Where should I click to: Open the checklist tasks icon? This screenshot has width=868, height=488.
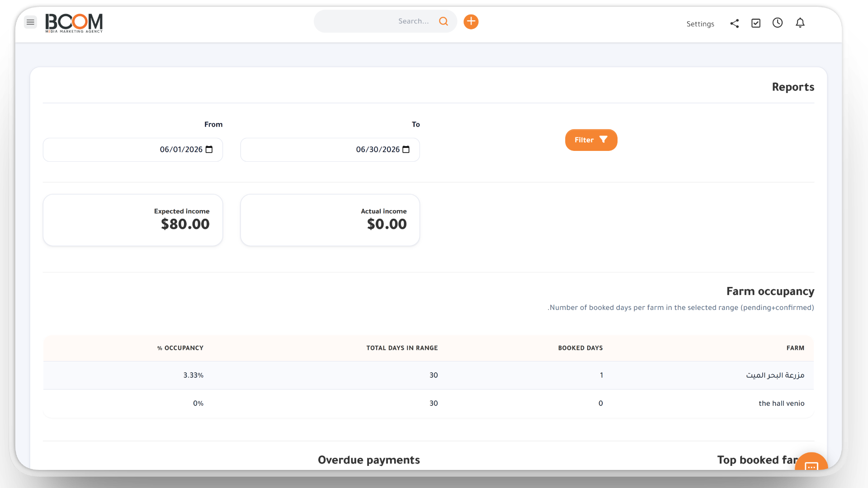(x=756, y=23)
